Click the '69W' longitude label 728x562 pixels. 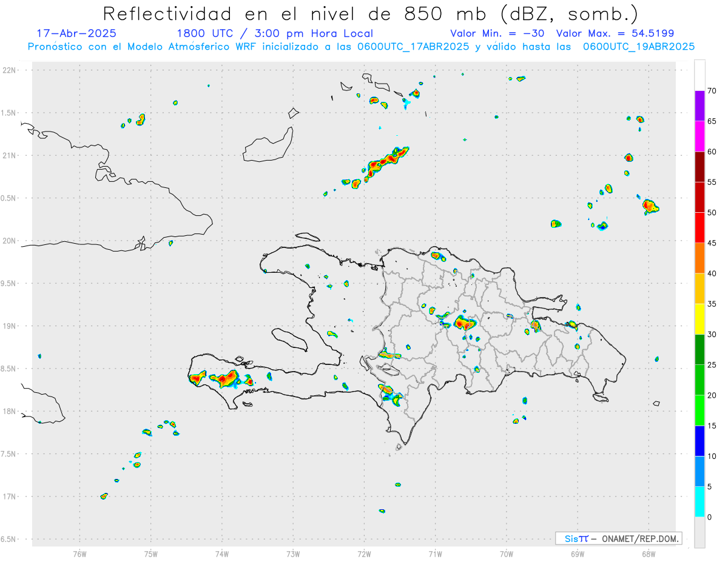(x=578, y=554)
